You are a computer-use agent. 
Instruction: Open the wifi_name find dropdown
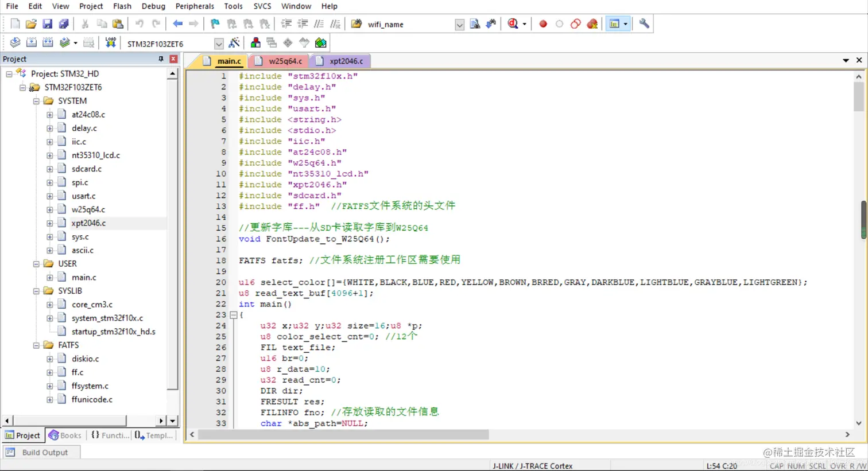pyautogui.click(x=459, y=25)
